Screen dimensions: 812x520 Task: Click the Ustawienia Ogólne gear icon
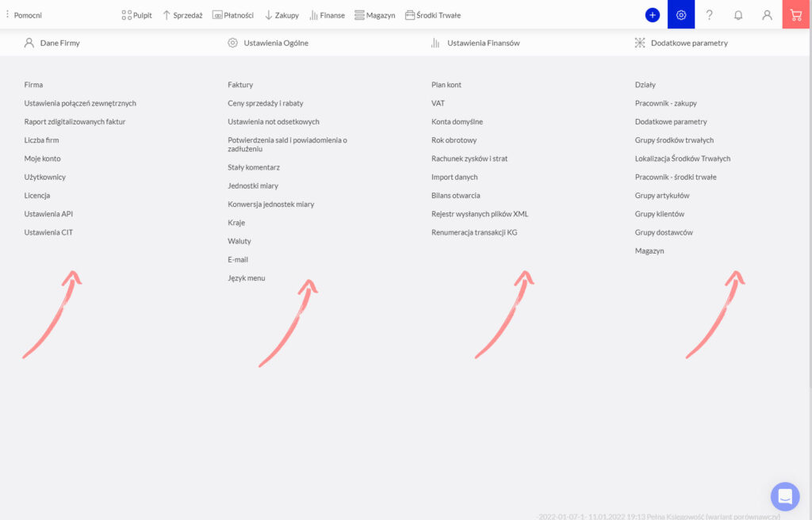[x=232, y=43]
